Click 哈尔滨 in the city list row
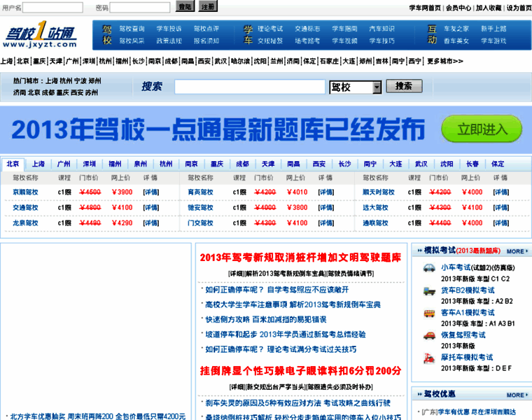The height and width of the screenshot is (420, 532). coord(240,62)
